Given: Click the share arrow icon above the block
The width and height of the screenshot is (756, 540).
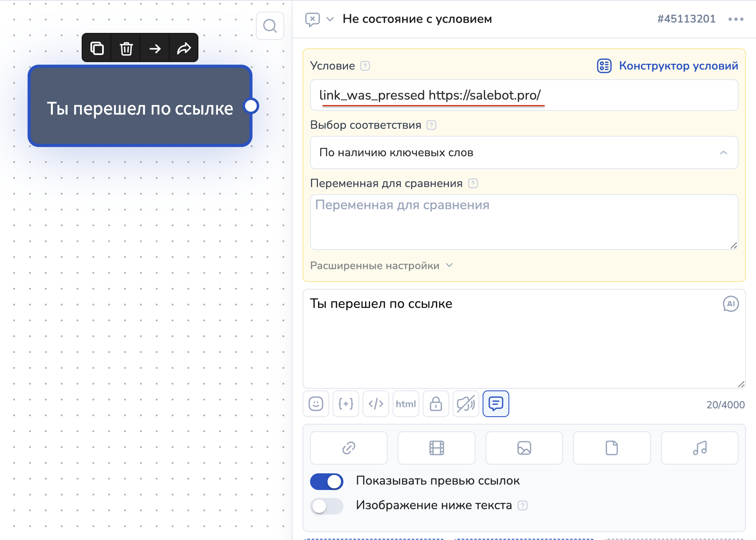Looking at the screenshot, I should (184, 48).
